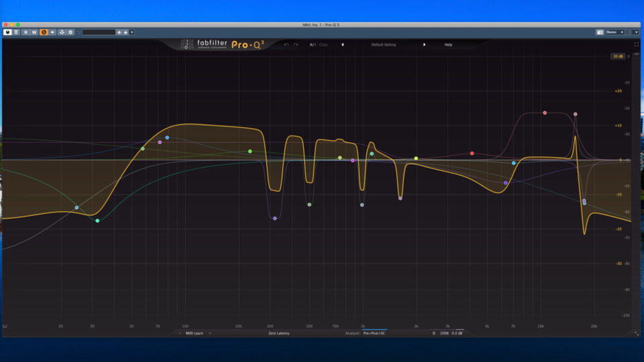Click the Zero Latency processing mode button
Screen dimensions: 644x362
point(278,333)
